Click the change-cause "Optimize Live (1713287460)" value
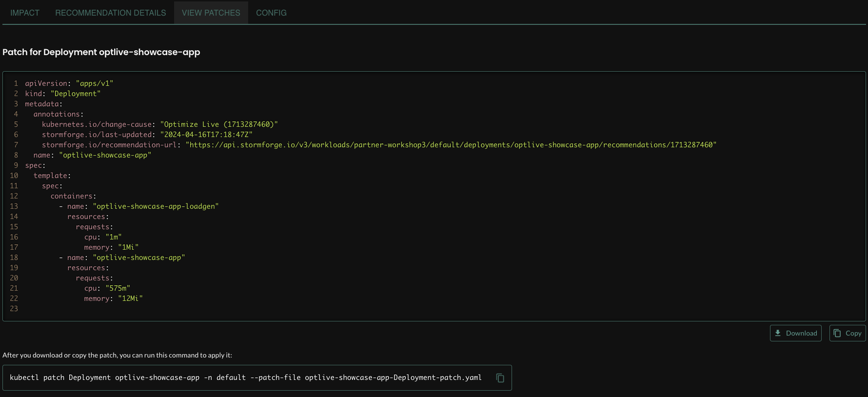Viewport: 868px width, 397px height. [x=219, y=124]
